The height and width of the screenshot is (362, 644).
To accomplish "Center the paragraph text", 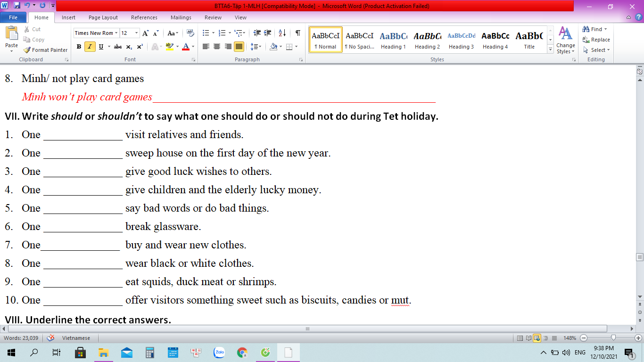I will (217, 47).
